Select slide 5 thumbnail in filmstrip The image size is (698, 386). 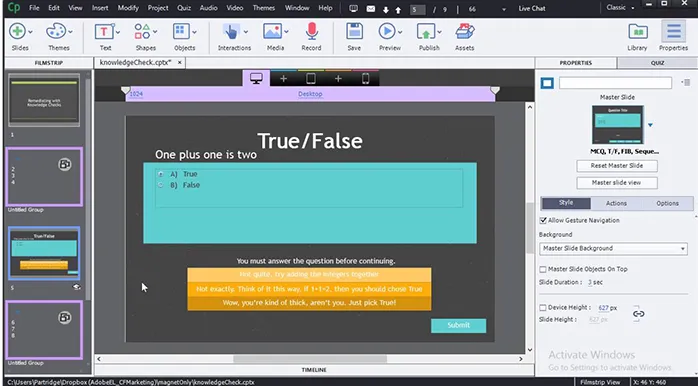[44, 253]
